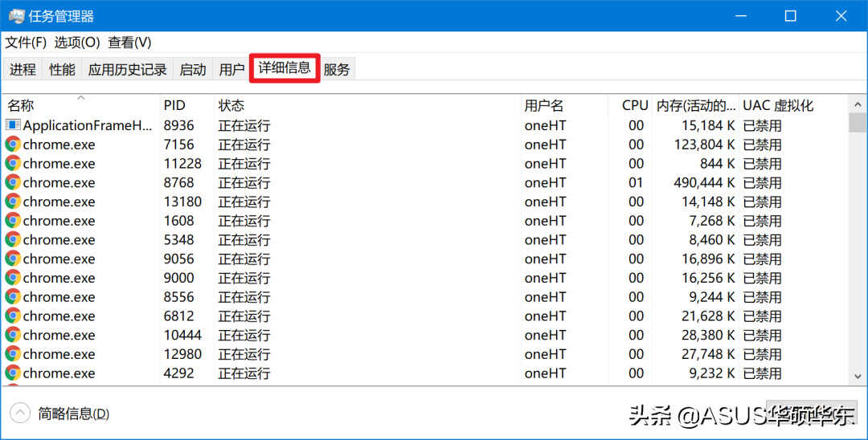
Task: Sort by the CPU column header
Action: point(630,105)
